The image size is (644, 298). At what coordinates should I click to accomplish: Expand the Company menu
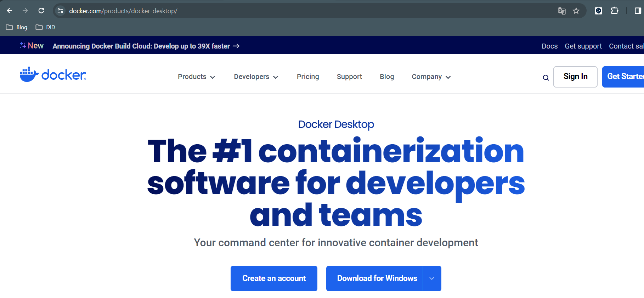click(x=431, y=77)
